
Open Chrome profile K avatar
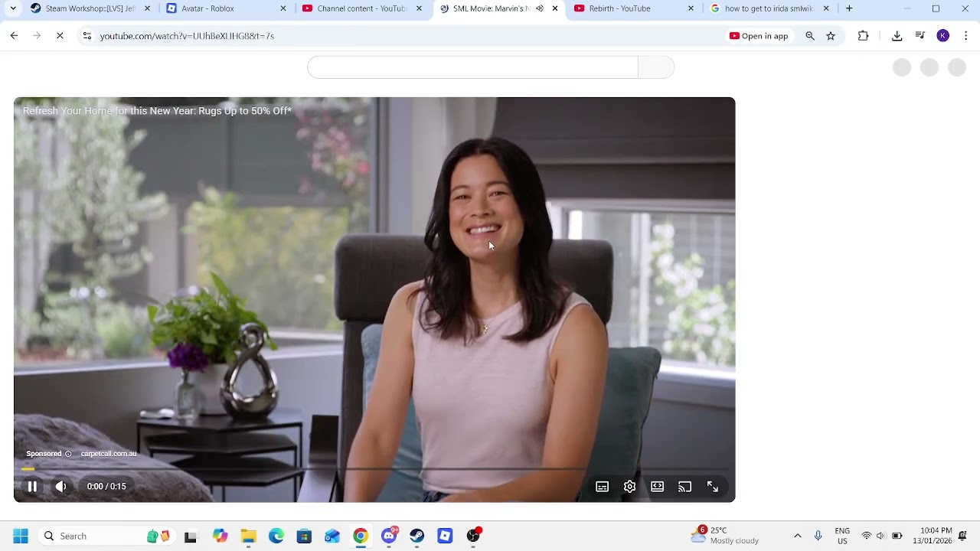pos(943,36)
